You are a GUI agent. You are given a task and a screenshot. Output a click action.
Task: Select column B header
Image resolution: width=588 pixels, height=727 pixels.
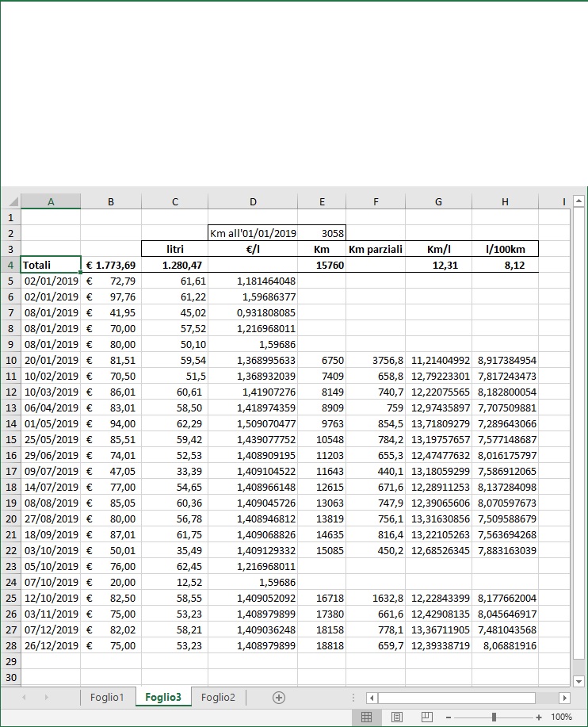click(x=111, y=201)
